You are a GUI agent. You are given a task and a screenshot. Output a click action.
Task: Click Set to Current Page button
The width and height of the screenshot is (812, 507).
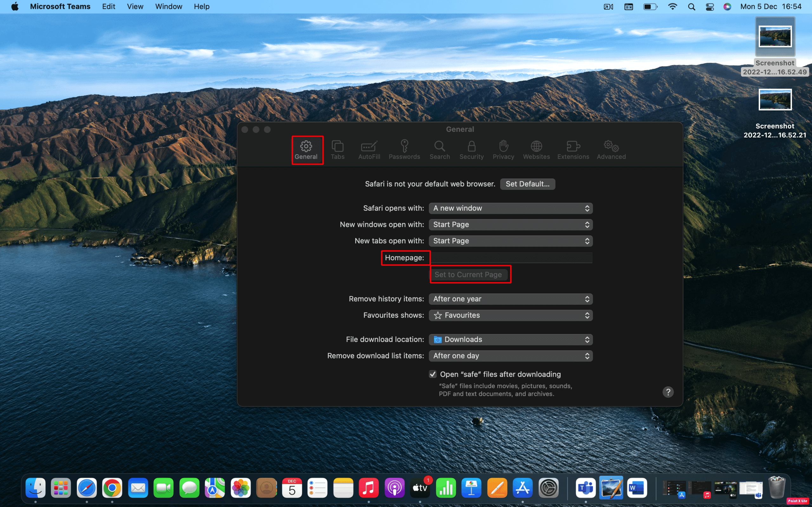pos(468,274)
